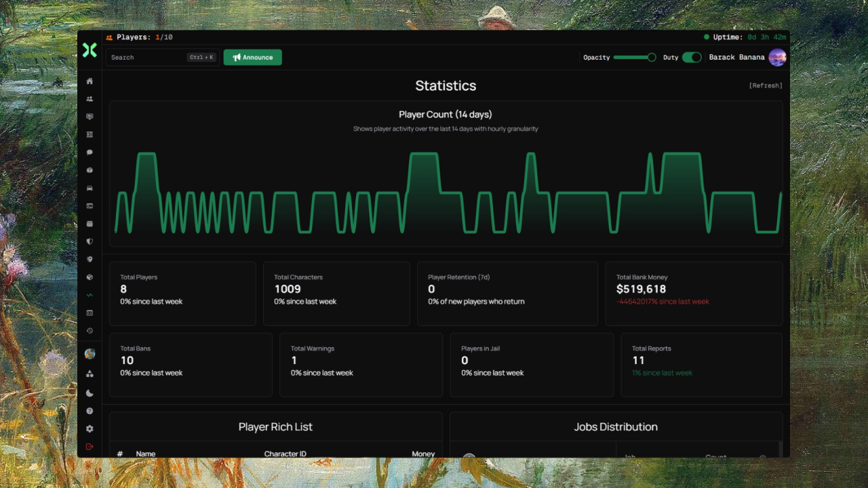This screenshot has width=868, height=488.
Task: Click the Total Bank Money $519,618 value
Action: pyautogui.click(x=642, y=289)
